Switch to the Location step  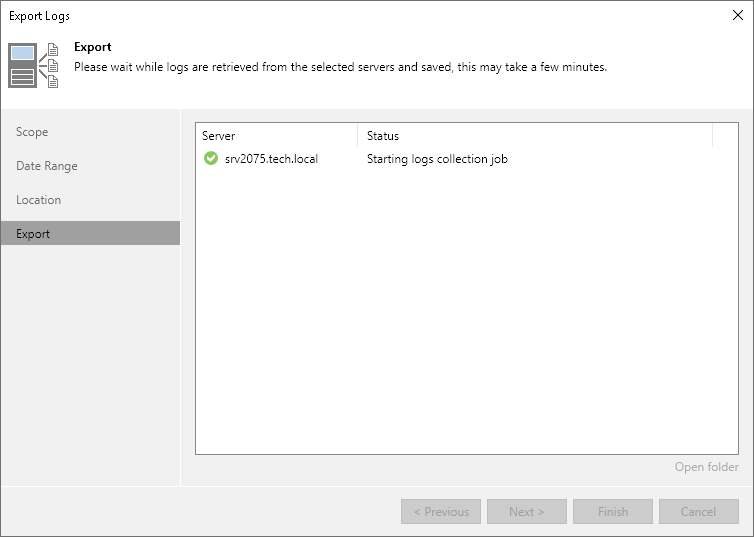point(39,200)
